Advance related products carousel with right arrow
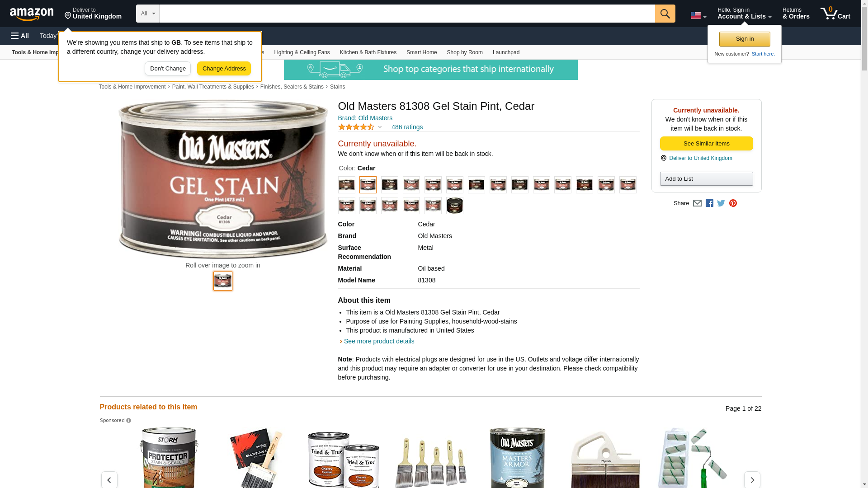Image resolution: width=868 pixels, height=488 pixels. click(x=752, y=480)
